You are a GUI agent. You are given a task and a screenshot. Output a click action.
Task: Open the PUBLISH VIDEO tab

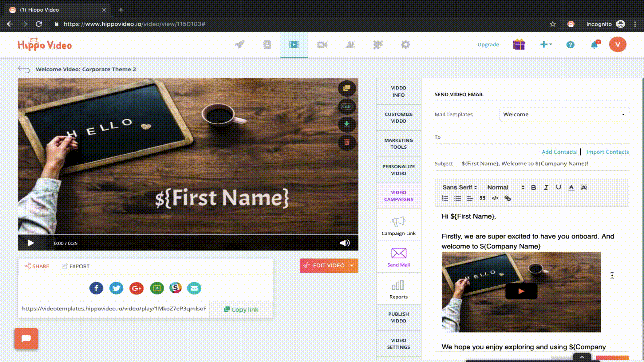pos(398,317)
